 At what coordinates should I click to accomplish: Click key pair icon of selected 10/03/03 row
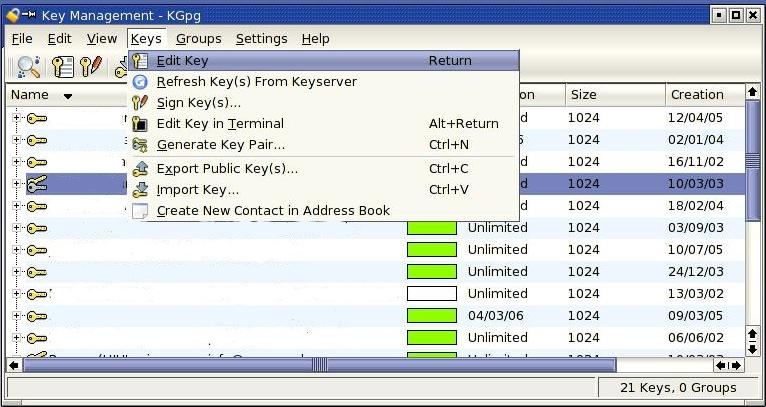point(37,184)
